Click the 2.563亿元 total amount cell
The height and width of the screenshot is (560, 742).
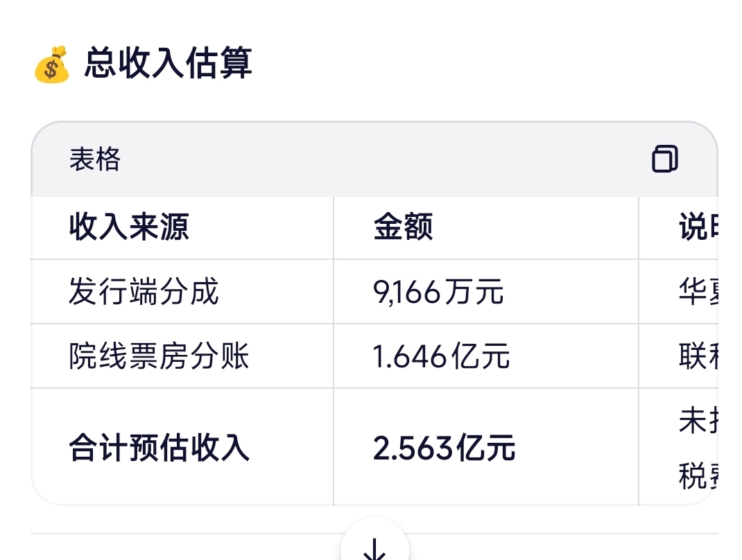[x=444, y=448]
